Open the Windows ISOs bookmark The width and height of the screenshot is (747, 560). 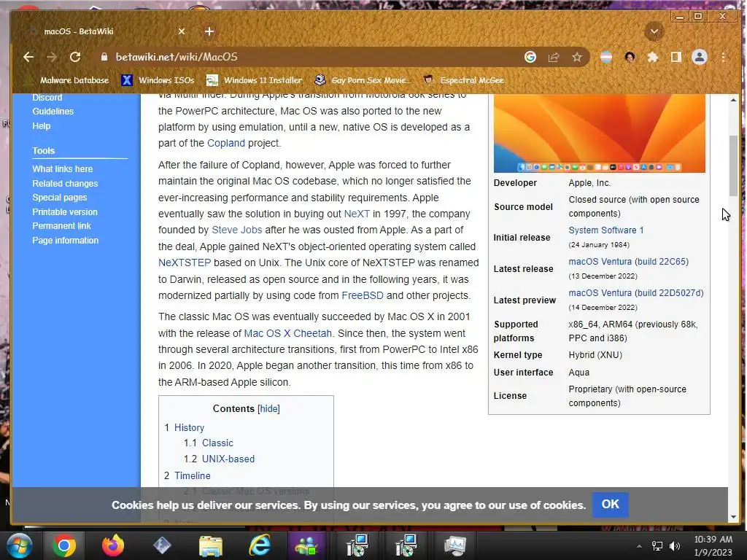(158, 80)
